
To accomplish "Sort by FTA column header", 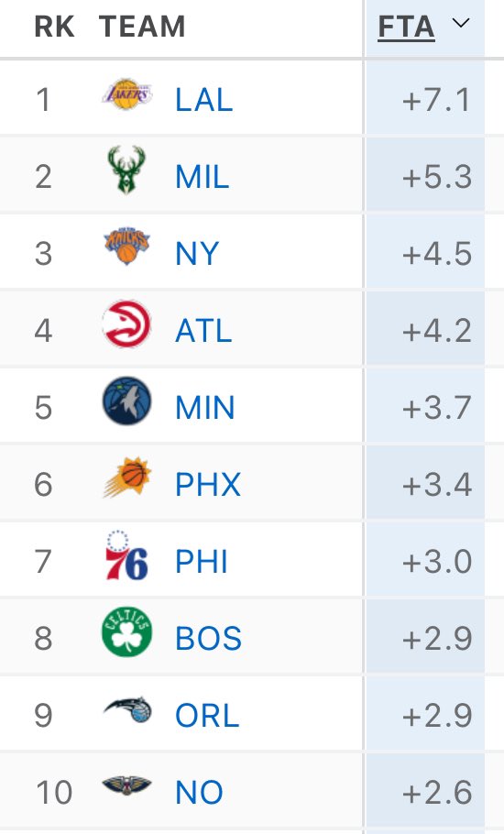I will click(406, 27).
